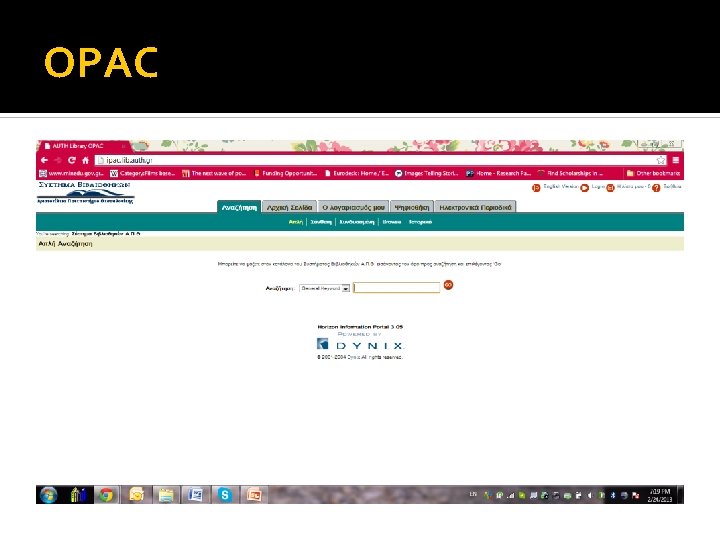
Task: Click the search text field
Action: click(397, 287)
